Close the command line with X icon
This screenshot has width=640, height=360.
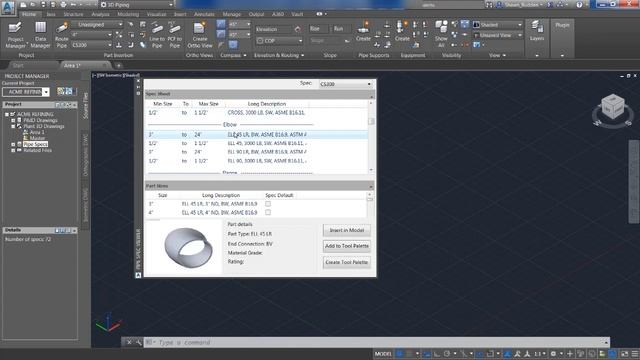[129, 342]
